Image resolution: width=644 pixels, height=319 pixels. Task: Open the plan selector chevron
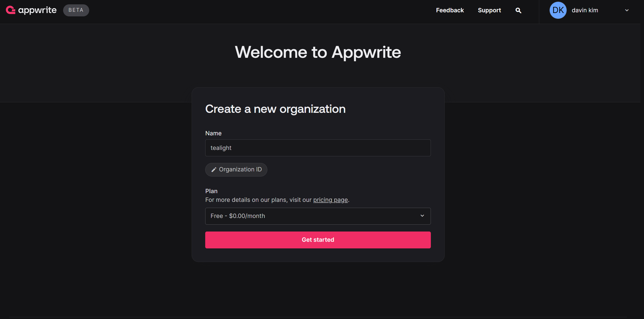422,216
